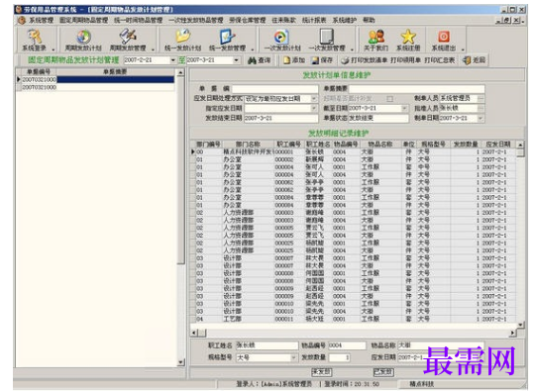The width and height of the screenshot is (534, 392).
Task: Click the 添加 new record button
Action: pyautogui.click(x=294, y=60)
